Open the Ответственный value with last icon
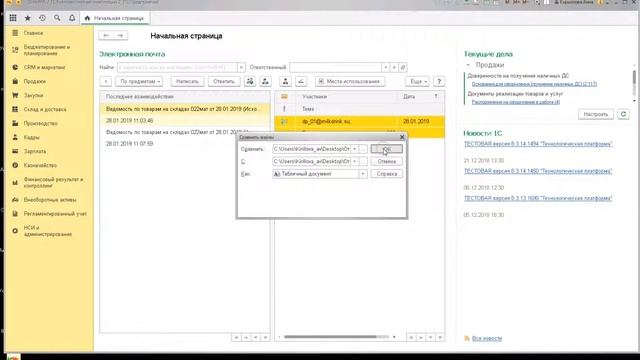Screen dimensions: 640x360 coord(403,67)
